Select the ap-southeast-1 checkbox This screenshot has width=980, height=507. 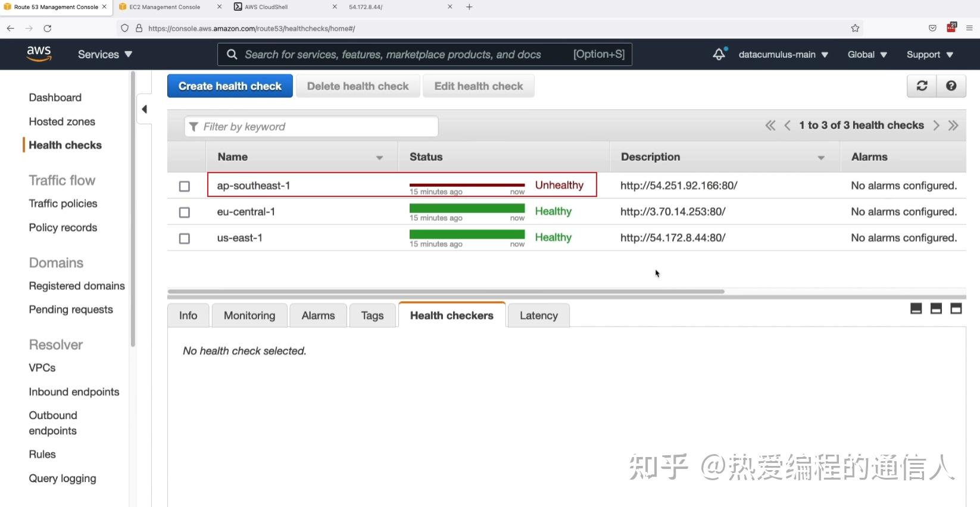point(185,186)
